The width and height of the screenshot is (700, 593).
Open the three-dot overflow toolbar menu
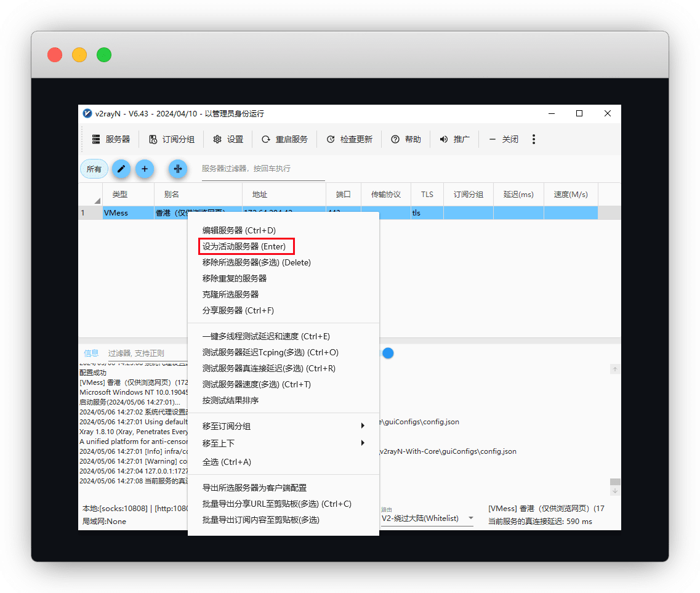534,139
